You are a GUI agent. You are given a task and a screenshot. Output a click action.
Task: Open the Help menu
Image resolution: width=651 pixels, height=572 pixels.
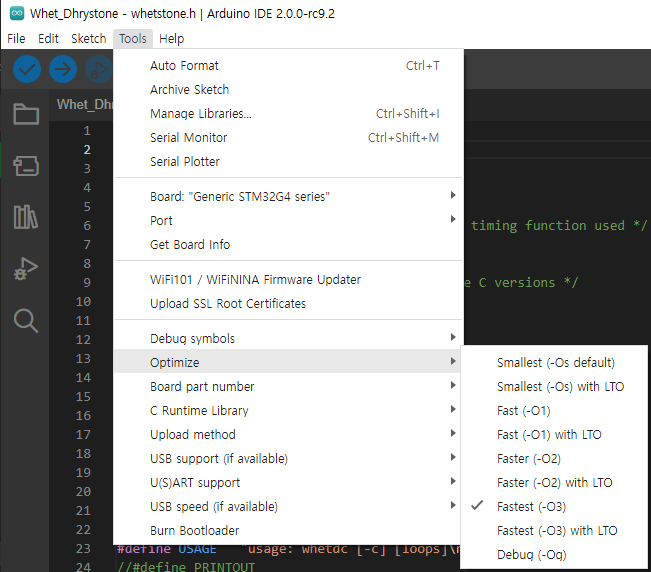(x=171, y=39)
